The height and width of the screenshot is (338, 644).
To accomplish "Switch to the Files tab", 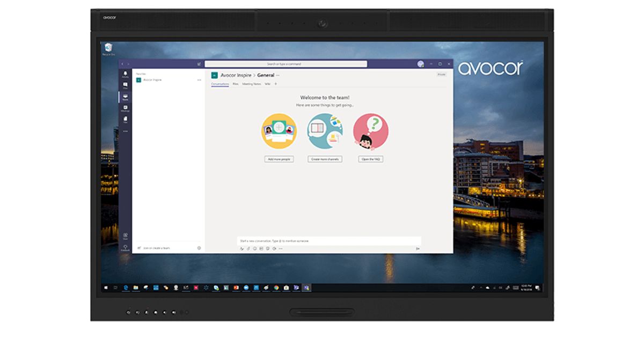I will pyautogui.click(x=235, y=84).
